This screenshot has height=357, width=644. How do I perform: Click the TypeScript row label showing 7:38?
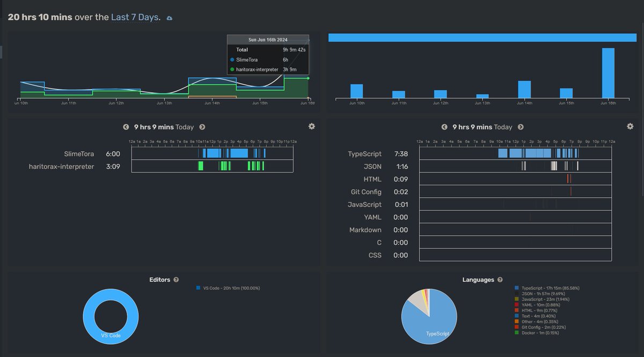(x=364, y=154)
